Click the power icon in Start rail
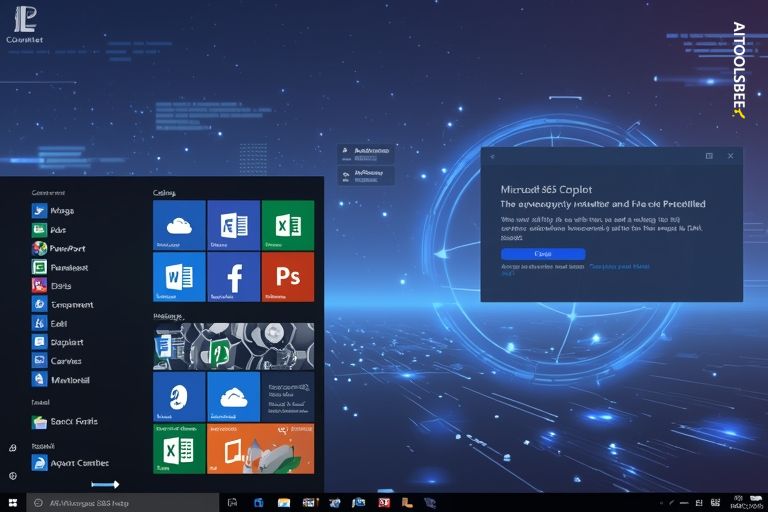The image size is (768, 512). (x=13, y=476)
